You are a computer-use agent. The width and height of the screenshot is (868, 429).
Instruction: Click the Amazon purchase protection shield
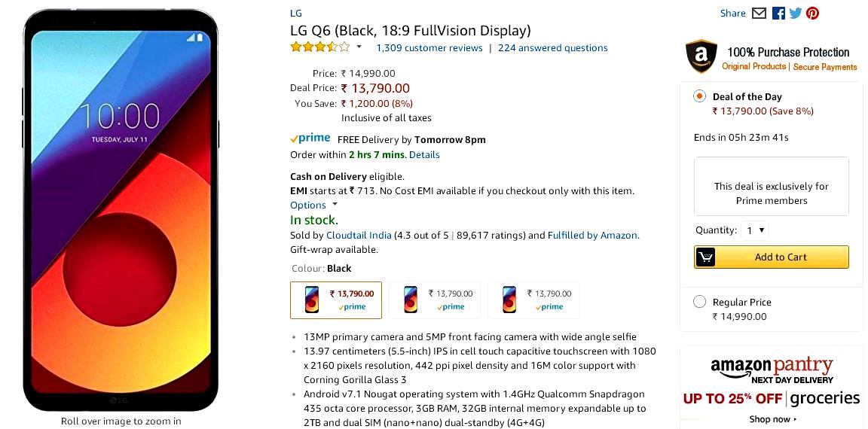point(701,56)
